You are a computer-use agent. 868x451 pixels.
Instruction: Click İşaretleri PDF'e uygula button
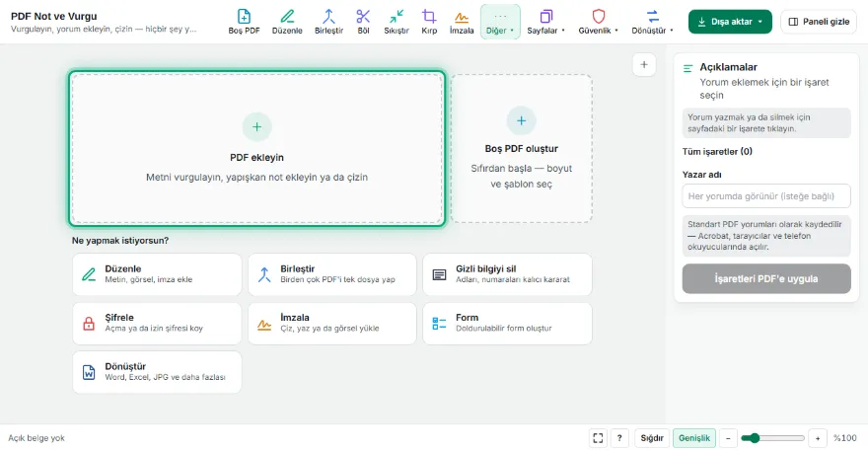(x=766, y=278)
